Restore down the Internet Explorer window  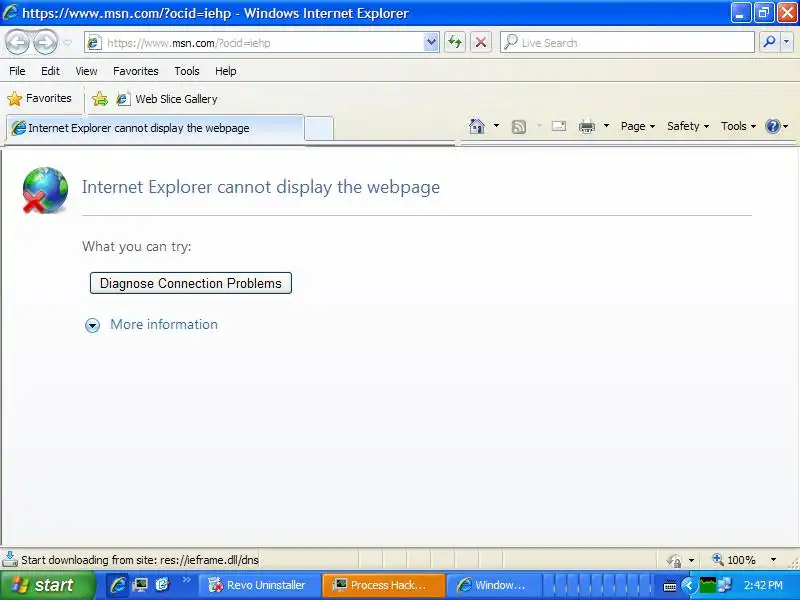pyautogui.click(x=764, y=13)
